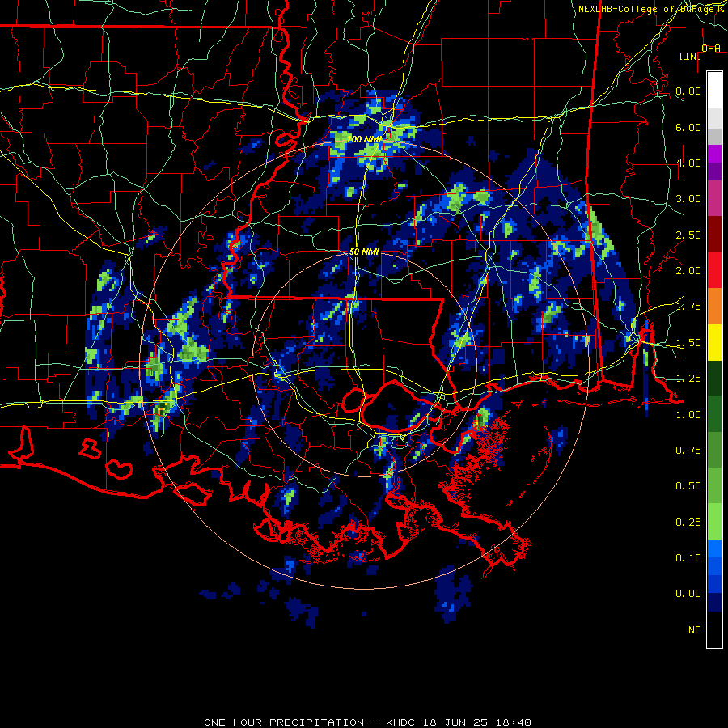
Task: Click the 0.00 legend value
Action: (688, 594)
